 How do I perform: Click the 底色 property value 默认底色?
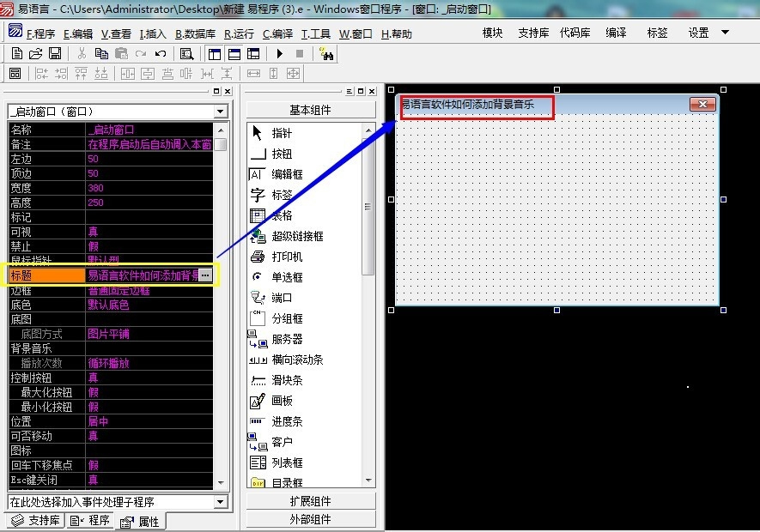click(108, 305)
